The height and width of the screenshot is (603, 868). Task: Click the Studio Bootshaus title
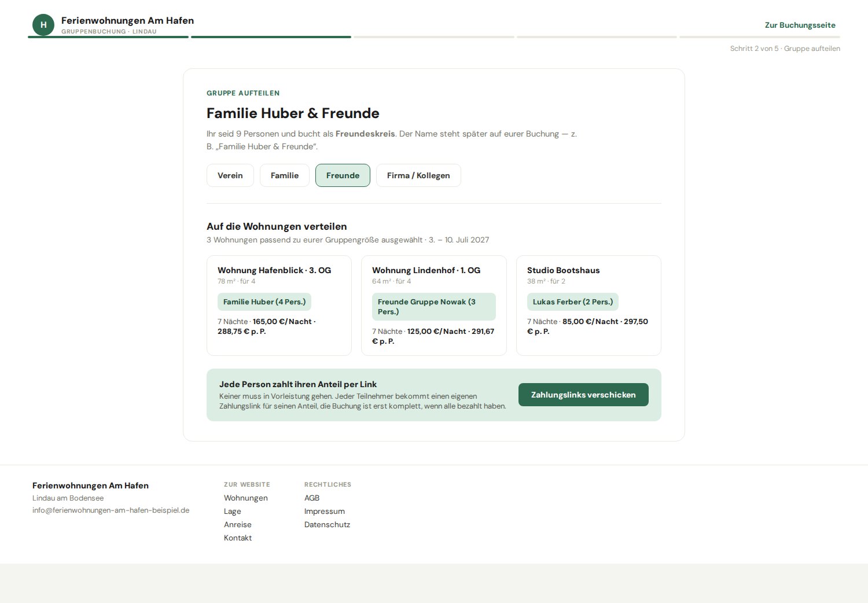click(x=564, y=270)
